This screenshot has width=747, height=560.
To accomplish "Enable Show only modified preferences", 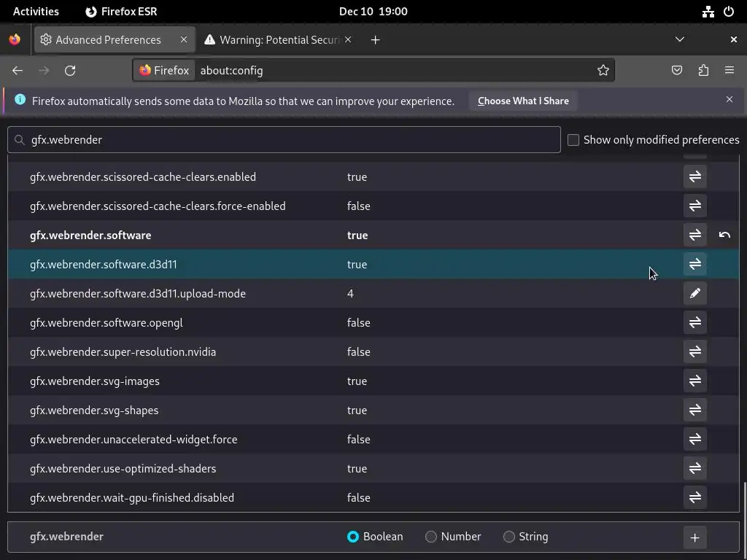I will pyautogui.click(x=573, y=140).
